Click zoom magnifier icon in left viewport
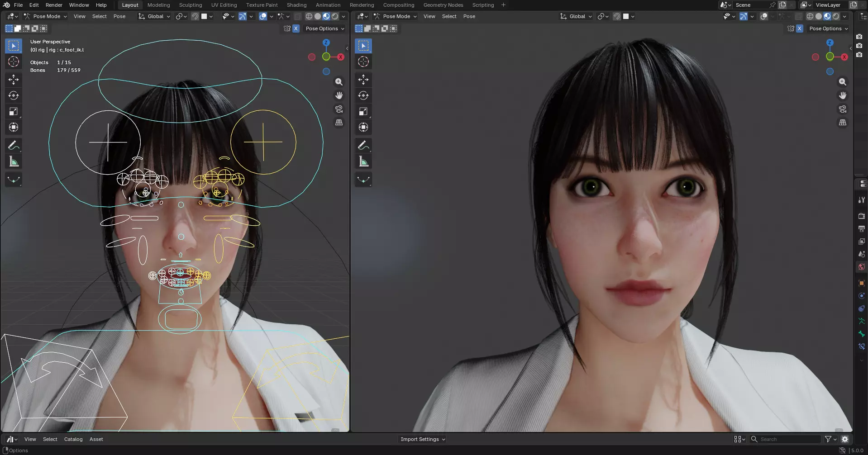 (339, 82)
